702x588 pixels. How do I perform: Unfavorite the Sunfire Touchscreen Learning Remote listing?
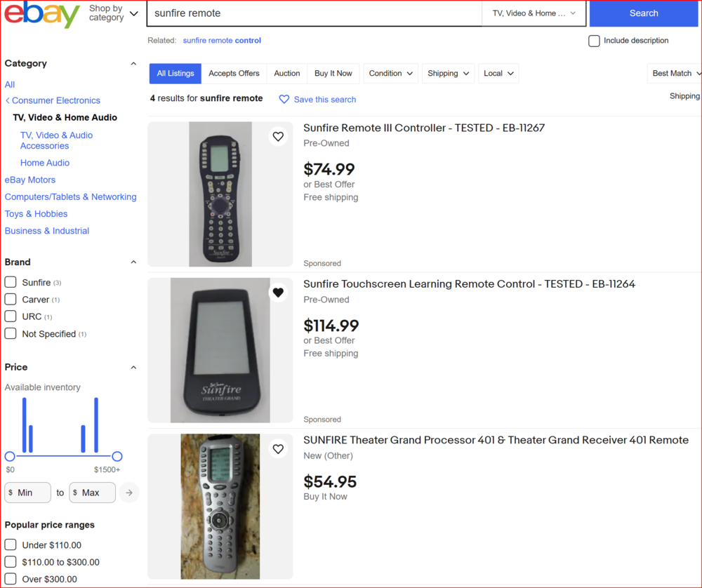278,293
